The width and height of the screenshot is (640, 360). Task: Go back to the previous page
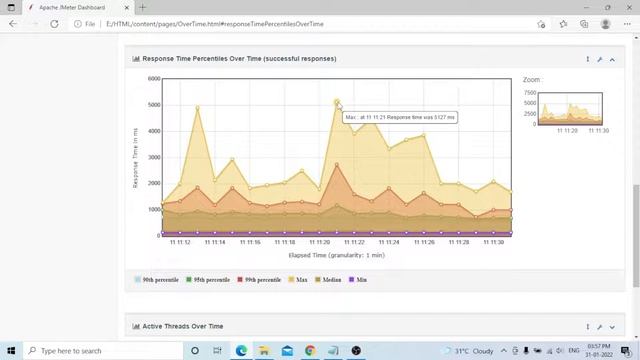point(13,24)
